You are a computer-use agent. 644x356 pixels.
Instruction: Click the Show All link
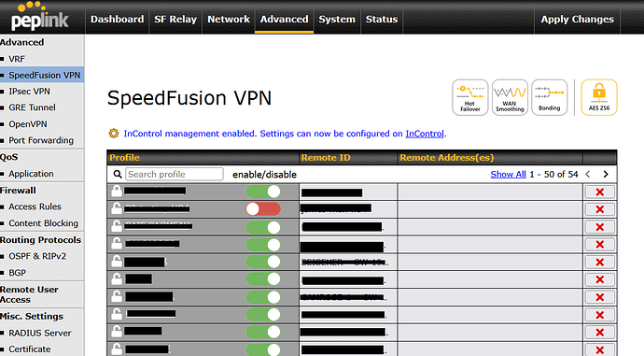tap(508, 175)
